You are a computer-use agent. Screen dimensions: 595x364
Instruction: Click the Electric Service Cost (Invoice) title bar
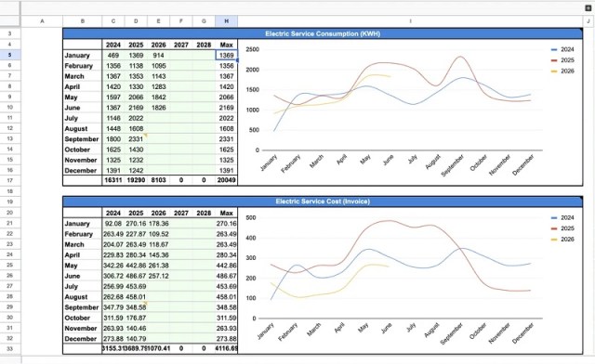pyautogui.click(x=323, y=201)
